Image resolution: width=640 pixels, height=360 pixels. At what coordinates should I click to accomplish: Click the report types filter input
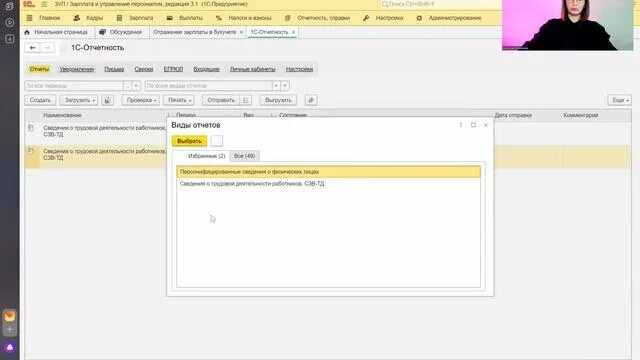click(x=209, y=86)
